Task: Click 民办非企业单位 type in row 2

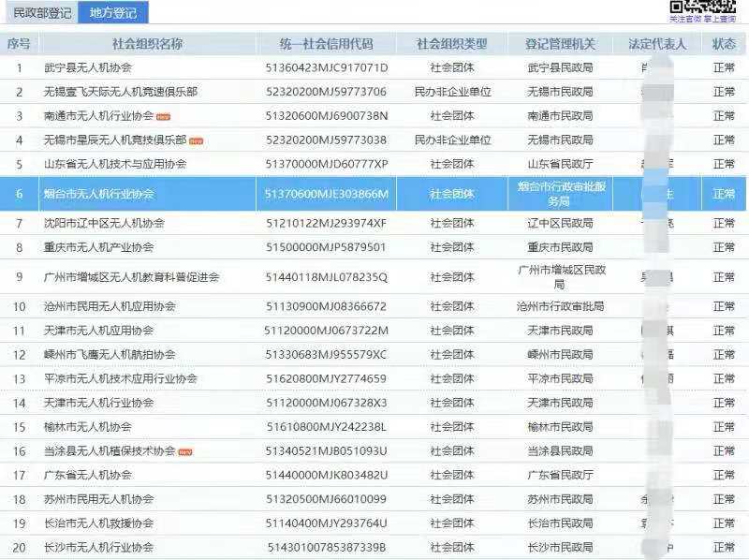Action: (x=452, y=92)
